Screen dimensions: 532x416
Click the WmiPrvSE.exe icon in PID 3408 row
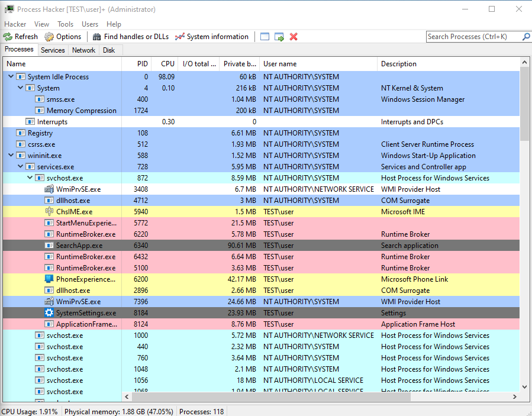pyautogui.click(x=49, y=189)
